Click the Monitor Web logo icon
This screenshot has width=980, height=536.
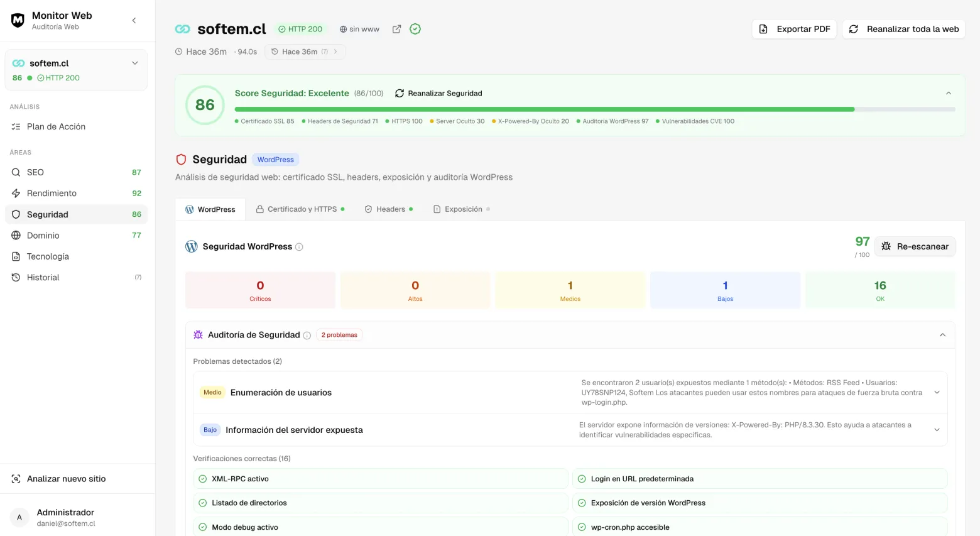point(17,19)
